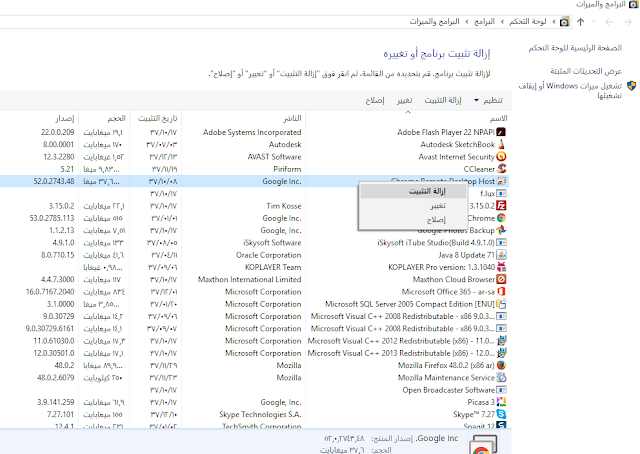
Task: Select the Snagit 12 row
Action: click(255, 425)
